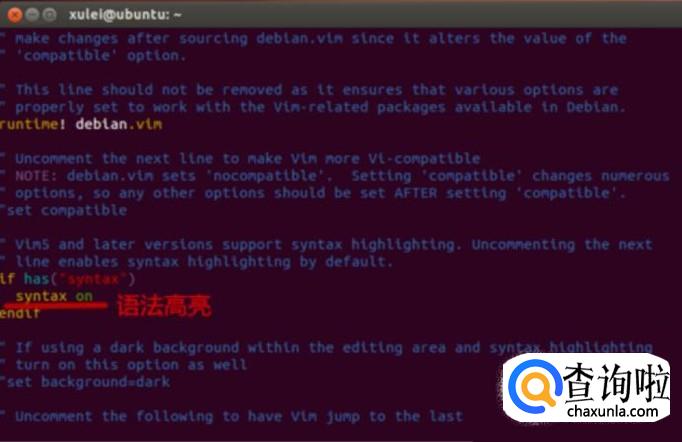
Task: Click the commented 'set compatible' line
Action: click(64, 210)
